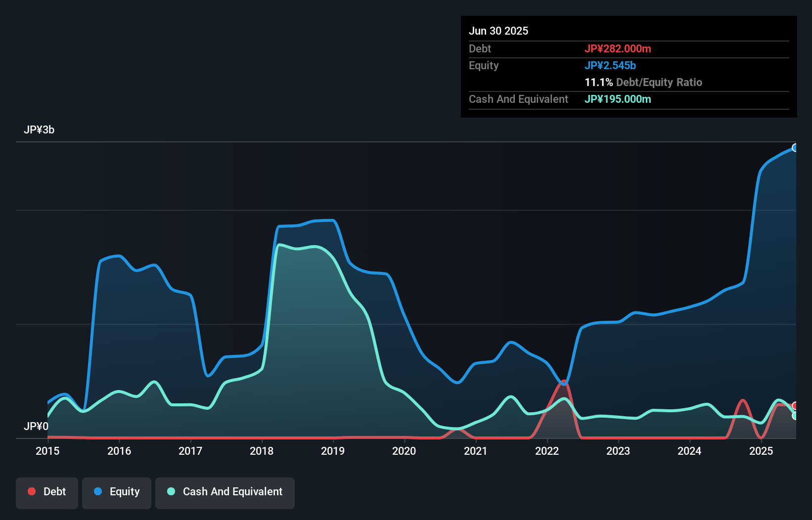
Task: Click the JP¥3b axis label
Action: click(40, 130)
